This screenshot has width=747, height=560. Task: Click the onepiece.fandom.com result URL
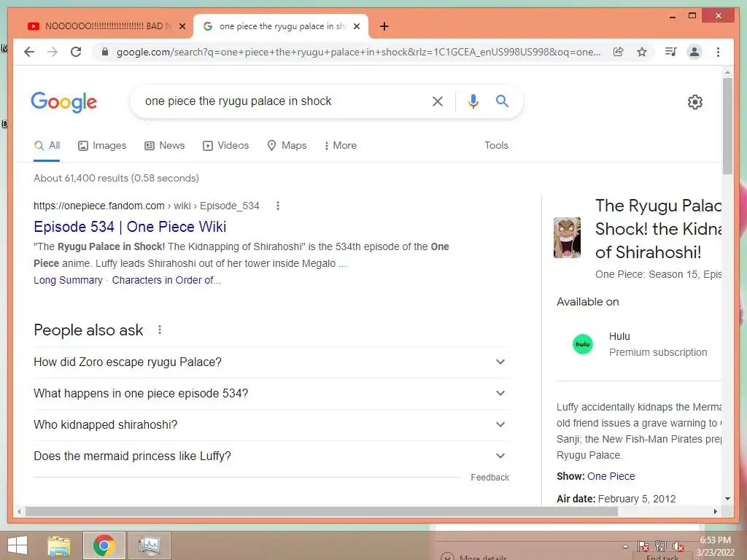(146, 206)
